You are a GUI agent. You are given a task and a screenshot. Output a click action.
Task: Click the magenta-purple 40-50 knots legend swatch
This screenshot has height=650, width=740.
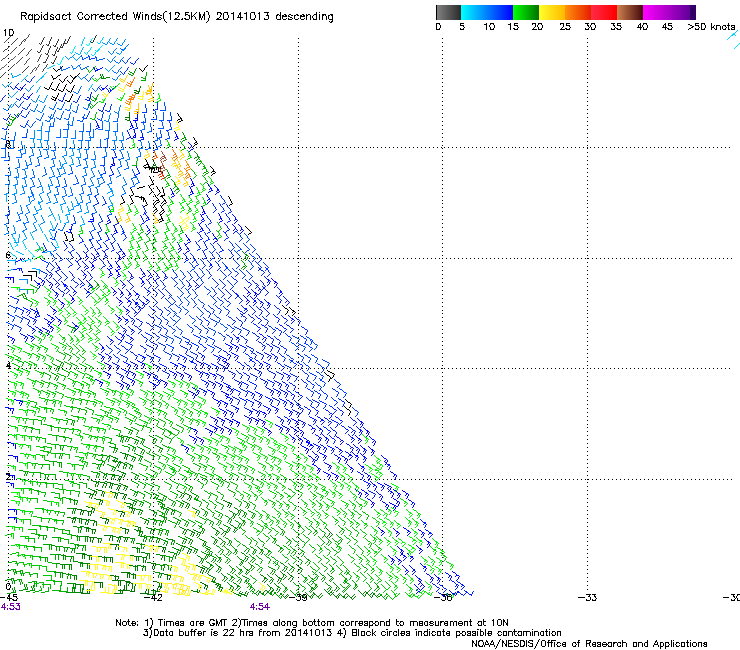669,12
